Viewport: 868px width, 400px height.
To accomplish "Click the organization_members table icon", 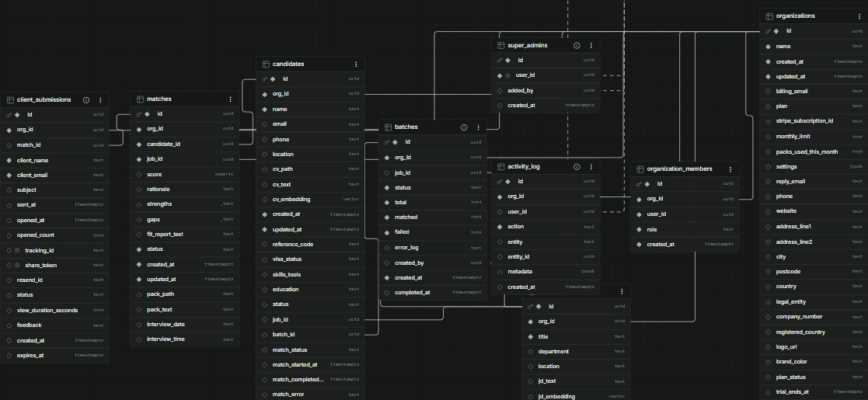I will [x=640, y=169].
